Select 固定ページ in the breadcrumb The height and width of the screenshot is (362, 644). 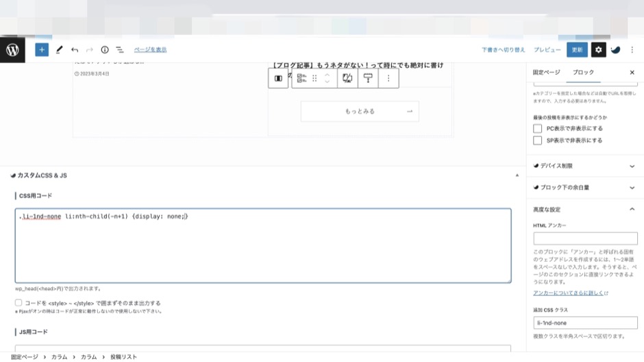coord(25,357)
